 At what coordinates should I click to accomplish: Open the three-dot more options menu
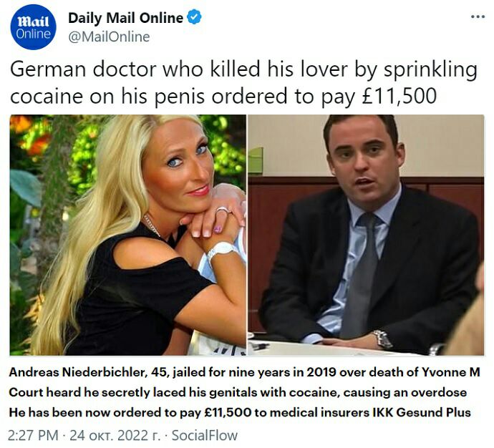click(478, 16)
